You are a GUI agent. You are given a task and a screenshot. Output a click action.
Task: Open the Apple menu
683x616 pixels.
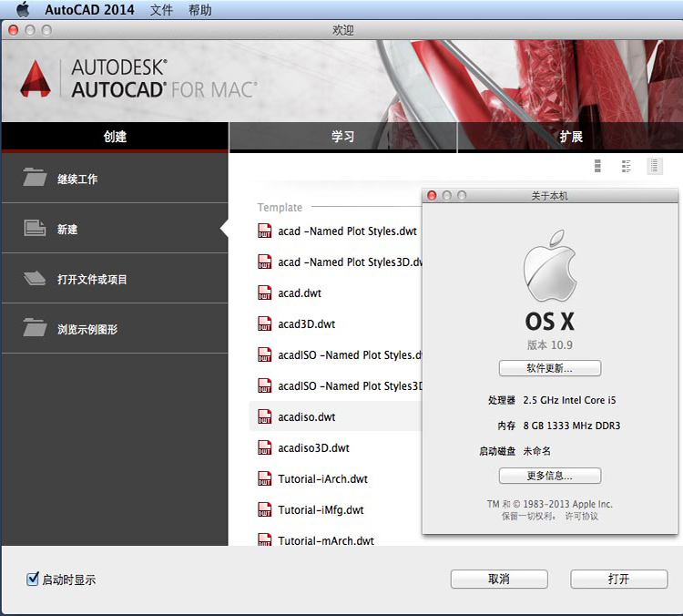click(23, 9)
